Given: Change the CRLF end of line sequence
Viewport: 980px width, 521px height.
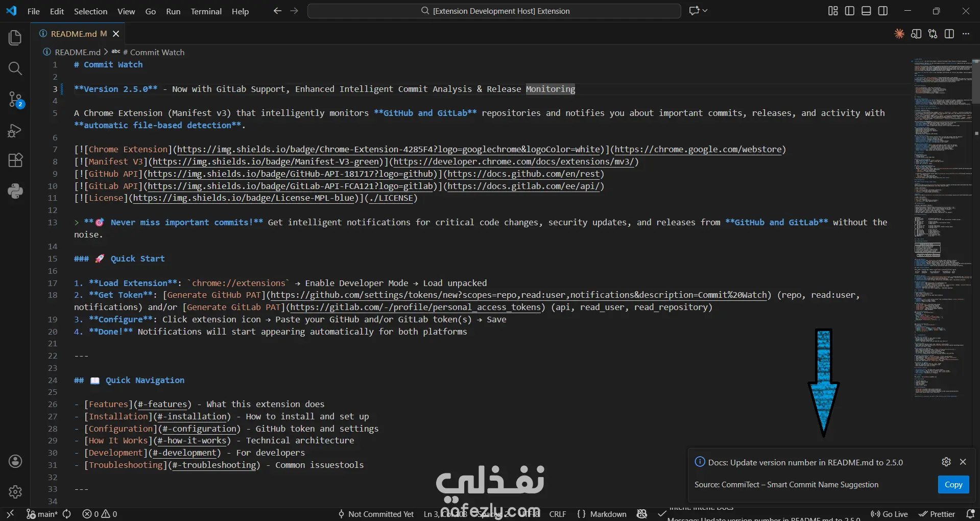Looking at the screenshot, I should coord(558,514).
